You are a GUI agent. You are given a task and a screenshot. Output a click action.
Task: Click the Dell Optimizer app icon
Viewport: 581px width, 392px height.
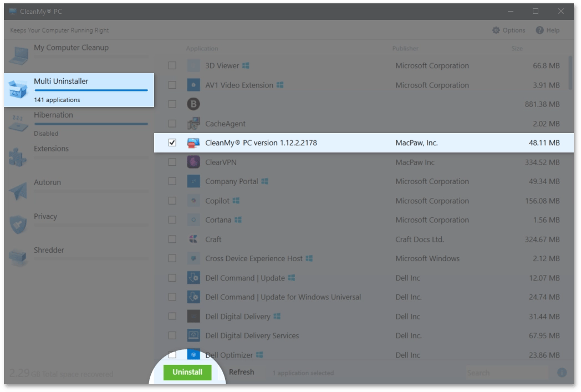pyautogui.click(x=193, y=355)
